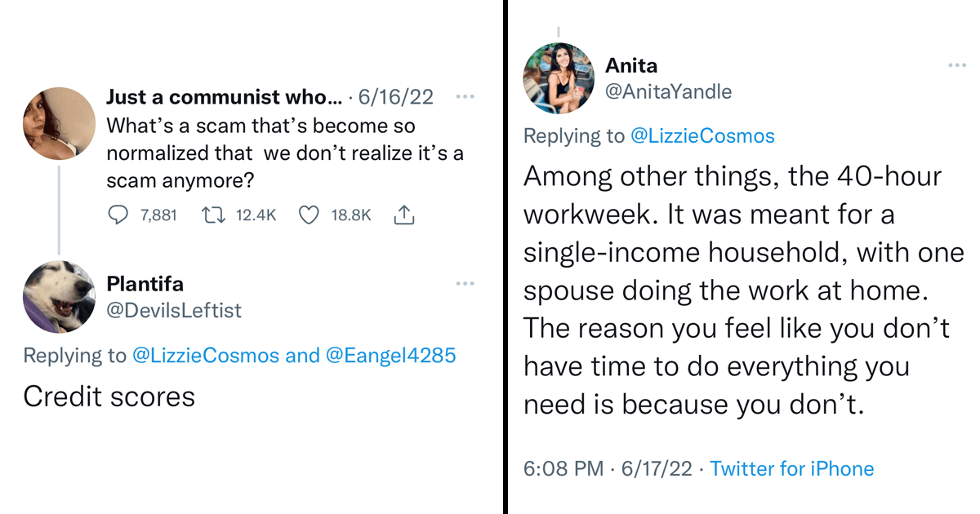The width and height of the screenshot is (980, 514).
Task: Open more options on Plantifa's reply
Action: tap(465, 283)
